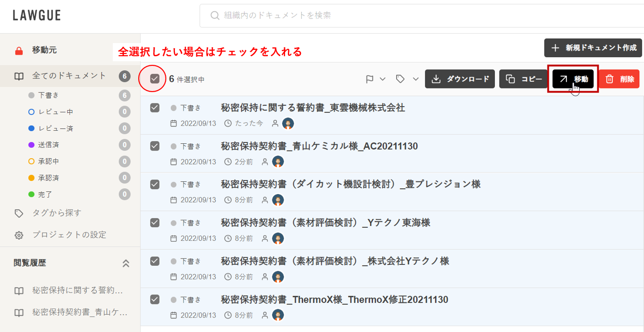Click the 移動 button
The image size is (644, 332).
click(x=573, y=79)
